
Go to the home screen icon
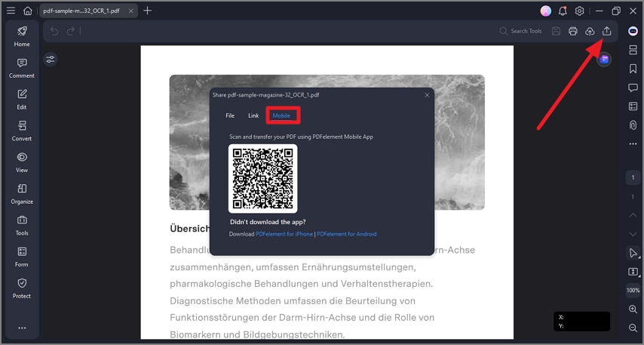click(x=27, y=11)
